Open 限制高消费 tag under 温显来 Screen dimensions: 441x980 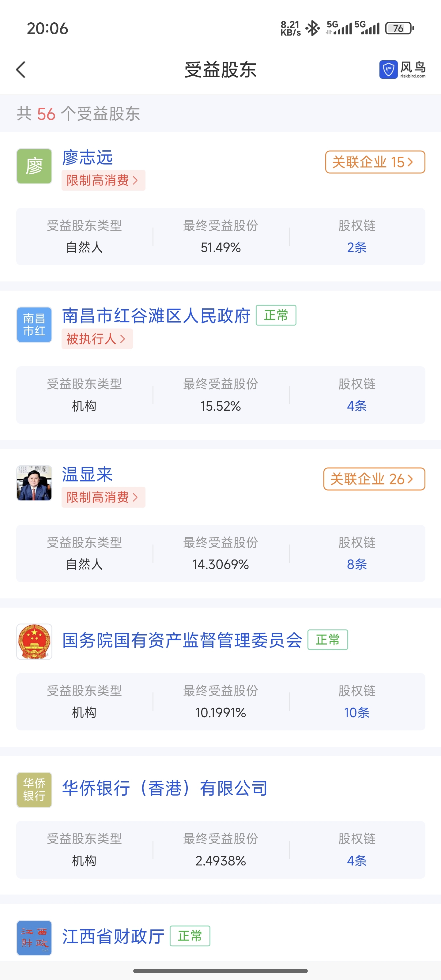(103, 497)
